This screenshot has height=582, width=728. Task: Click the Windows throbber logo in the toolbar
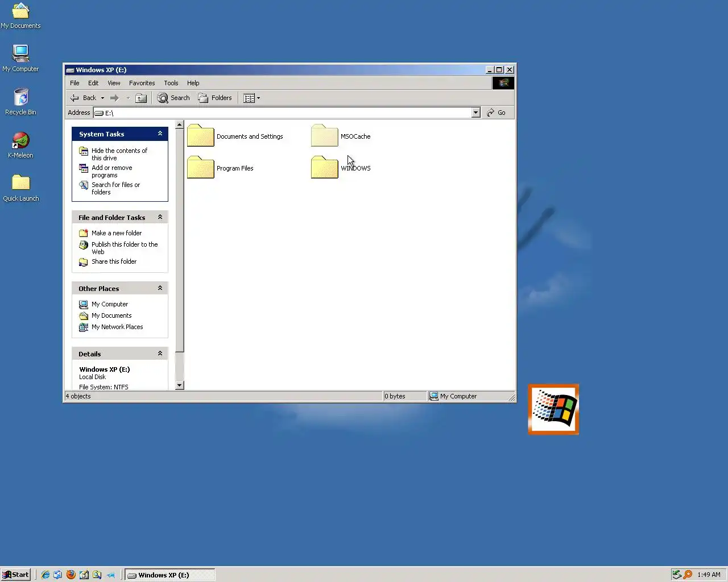click(503, 83)
